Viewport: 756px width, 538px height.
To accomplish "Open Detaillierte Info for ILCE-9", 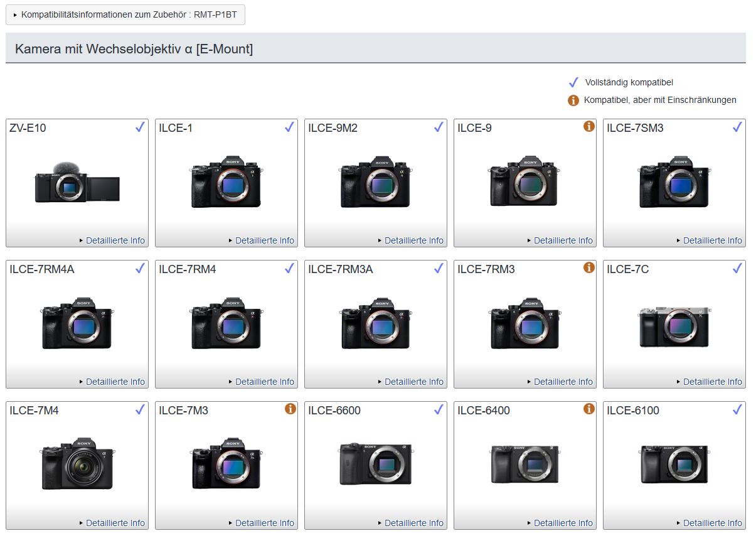I will click(x=563, y=240).
